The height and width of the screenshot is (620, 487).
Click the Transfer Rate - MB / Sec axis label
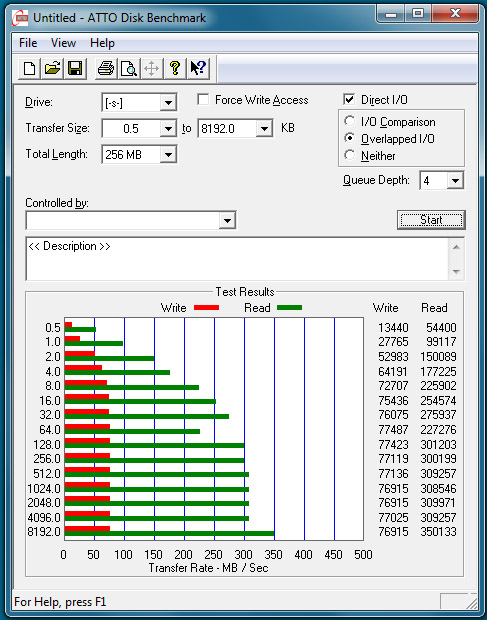pyautogui.click(x=209, y=568)
